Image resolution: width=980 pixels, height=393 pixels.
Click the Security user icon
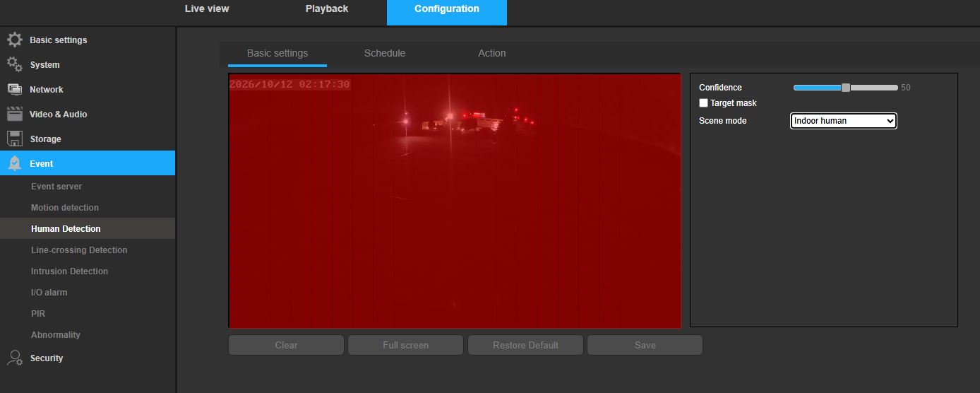point(15,358)
